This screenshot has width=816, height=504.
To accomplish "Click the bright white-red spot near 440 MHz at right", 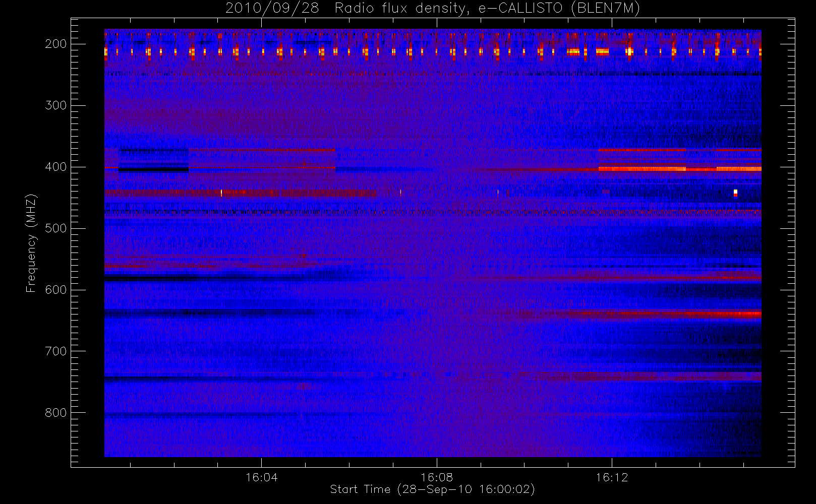I will pyautogui.click(x=735, y=193).
